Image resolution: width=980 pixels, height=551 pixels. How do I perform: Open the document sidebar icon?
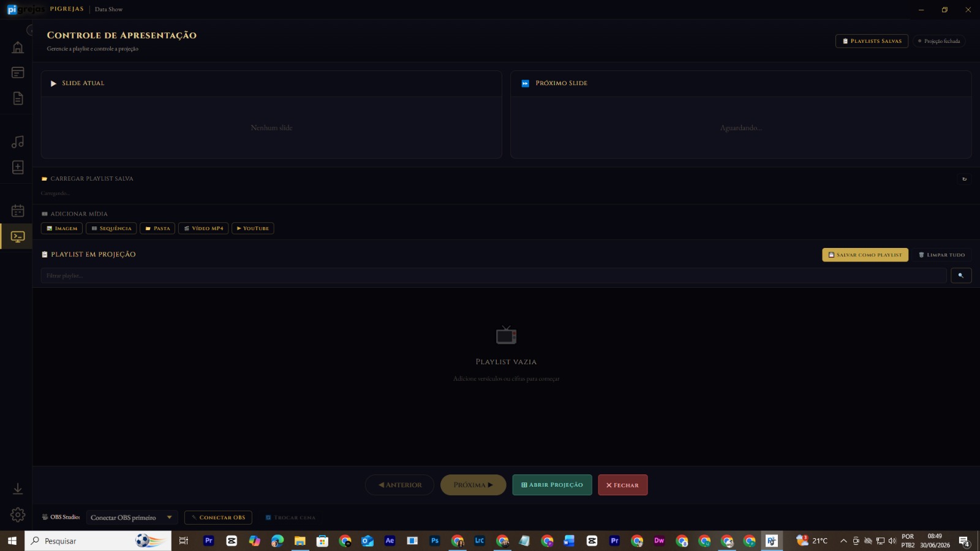[x=18, y=98]
